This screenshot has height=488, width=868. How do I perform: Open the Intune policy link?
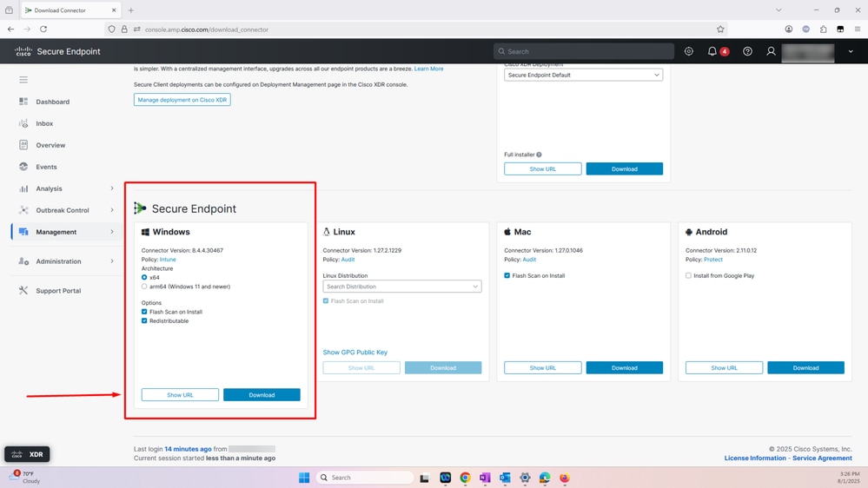pos(168,260)
